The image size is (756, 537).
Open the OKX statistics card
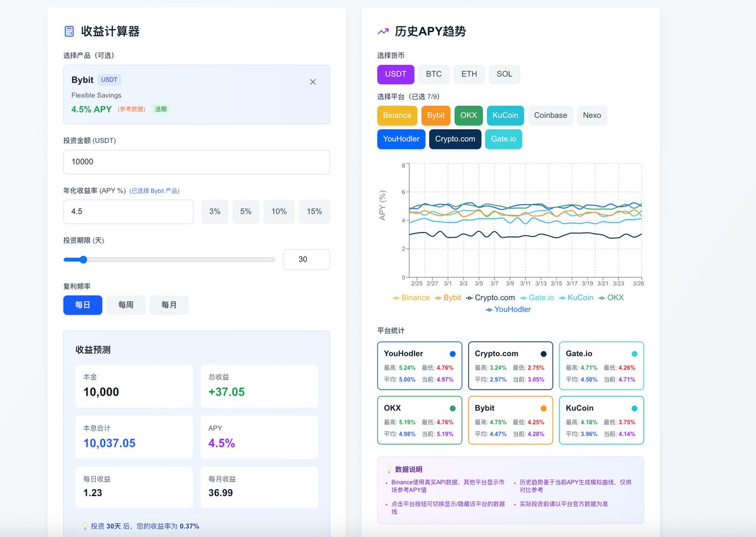click(420, 420)
